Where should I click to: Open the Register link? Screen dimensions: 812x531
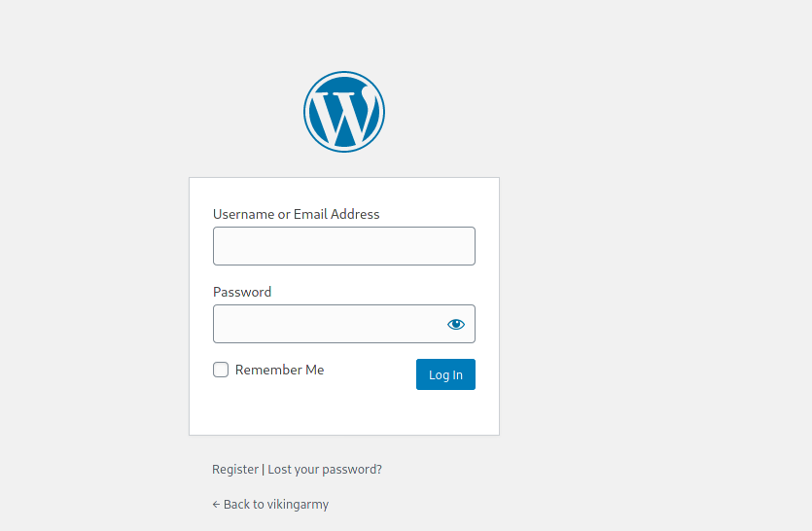tap(235, 469)
